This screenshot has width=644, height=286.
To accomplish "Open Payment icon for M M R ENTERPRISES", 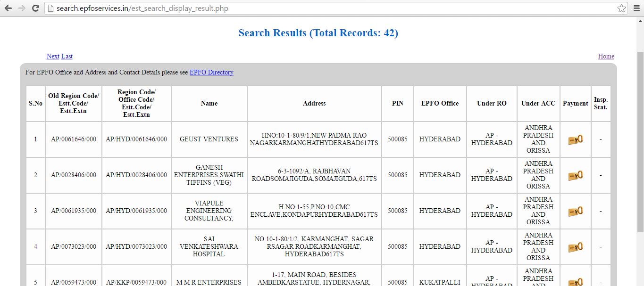I will [575, 281].
